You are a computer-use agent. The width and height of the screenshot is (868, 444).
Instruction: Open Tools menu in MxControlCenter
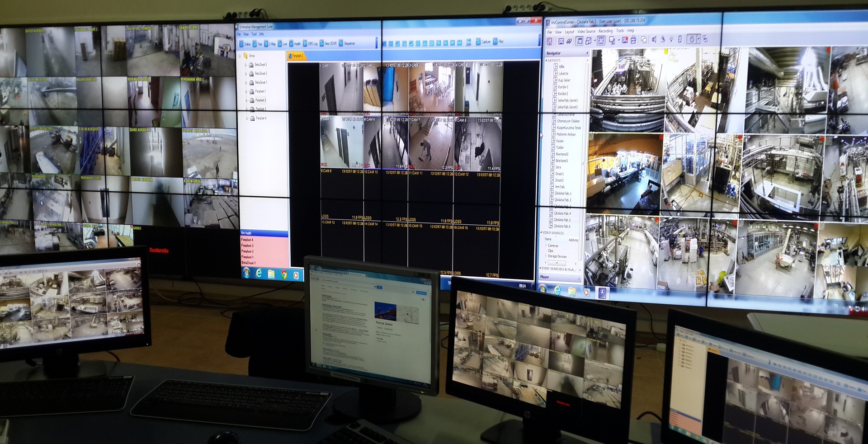620,31
